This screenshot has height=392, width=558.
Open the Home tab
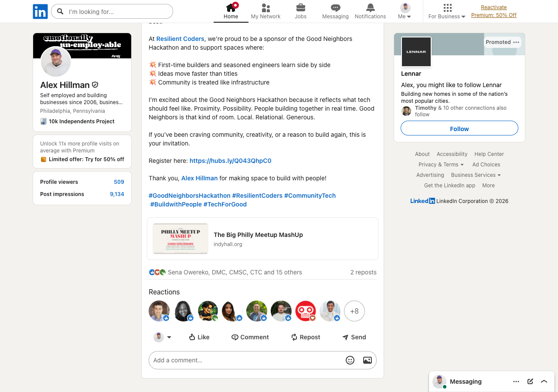pos(231,11)
